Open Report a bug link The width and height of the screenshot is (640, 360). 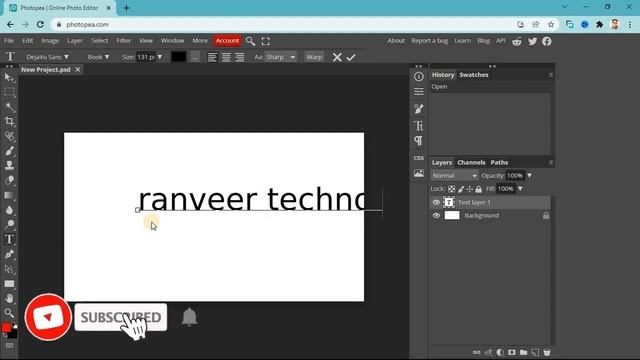point(429,41)
